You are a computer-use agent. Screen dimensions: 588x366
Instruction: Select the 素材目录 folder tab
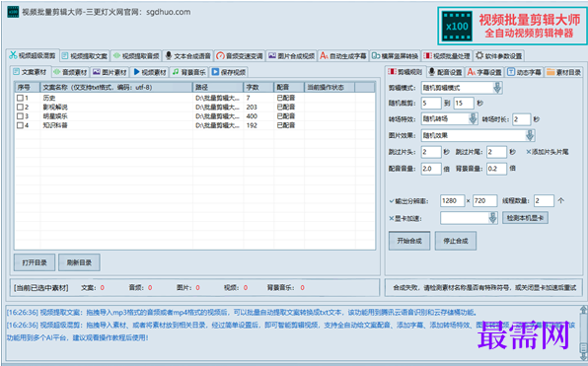tap(563, 72)
